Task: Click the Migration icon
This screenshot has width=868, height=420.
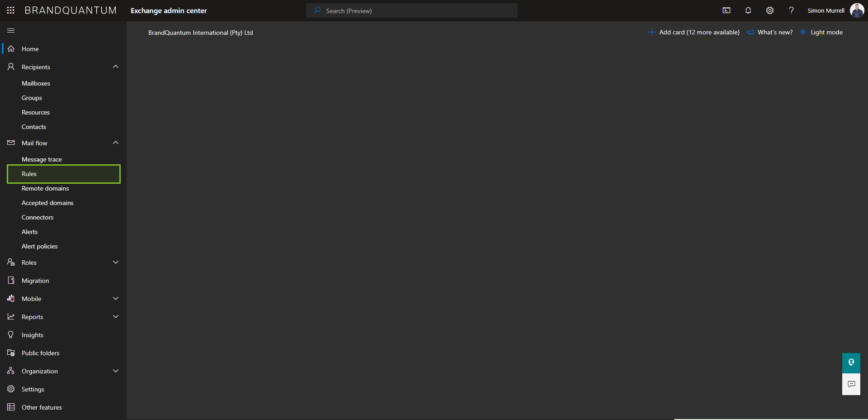Action: (11, 281)
